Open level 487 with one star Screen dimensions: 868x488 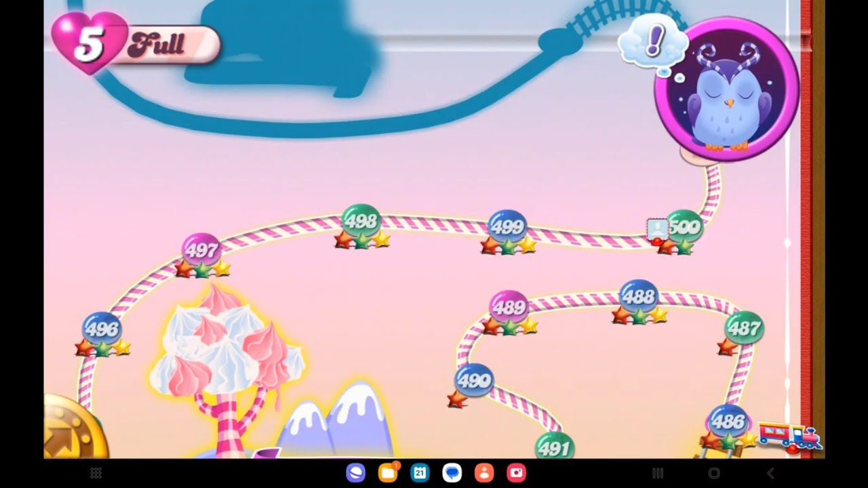[743, 328]
